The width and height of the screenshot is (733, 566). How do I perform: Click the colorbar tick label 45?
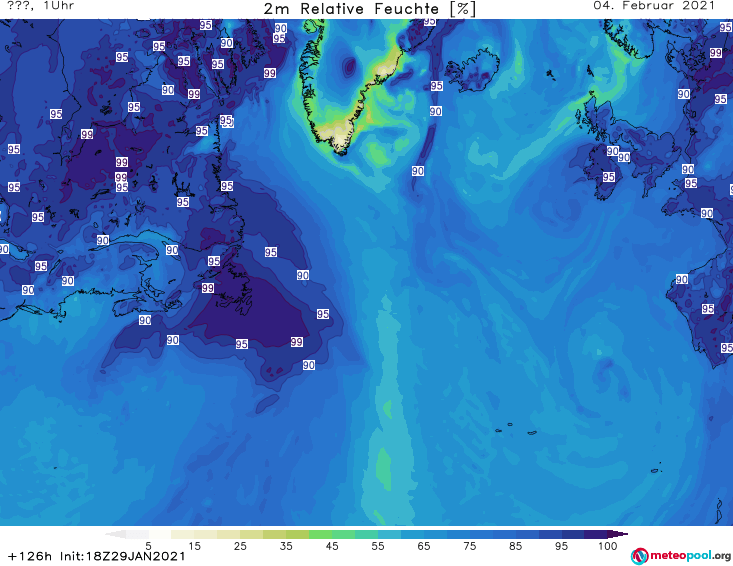pos(332,546)
